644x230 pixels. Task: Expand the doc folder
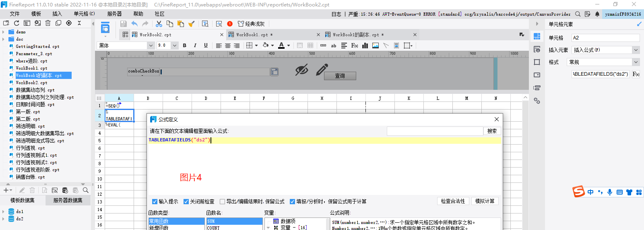coord(4,39)
